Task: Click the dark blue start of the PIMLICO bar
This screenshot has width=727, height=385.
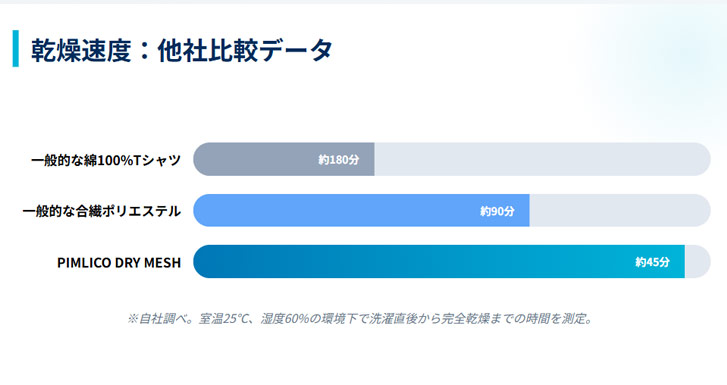Action: (204, 262)
